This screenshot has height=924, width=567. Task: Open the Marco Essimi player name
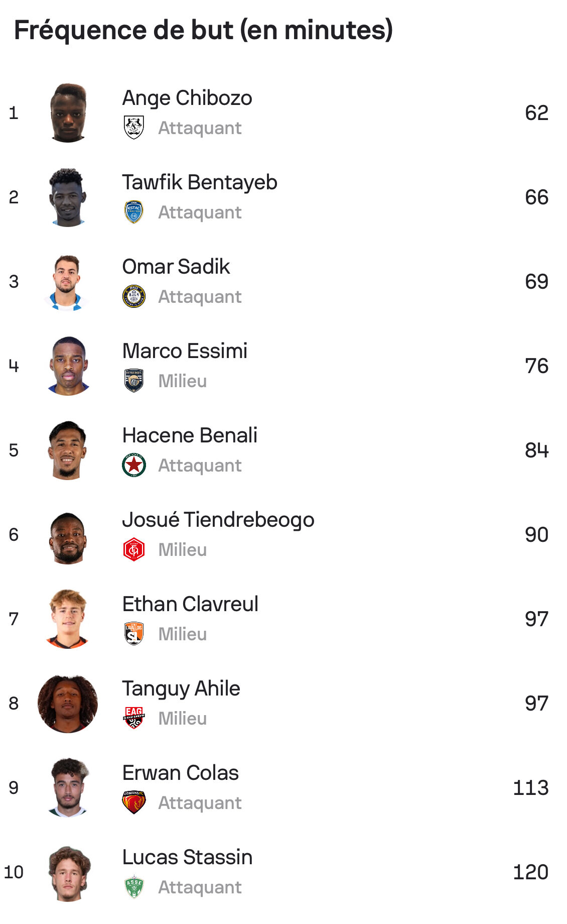tap(185, 351)
